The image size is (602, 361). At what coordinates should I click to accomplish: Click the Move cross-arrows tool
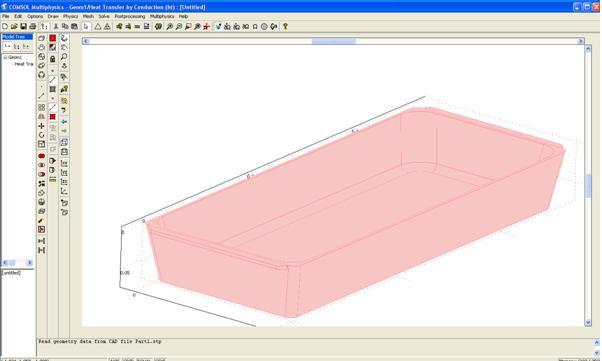pyautogui.click(x=41, y=126)
